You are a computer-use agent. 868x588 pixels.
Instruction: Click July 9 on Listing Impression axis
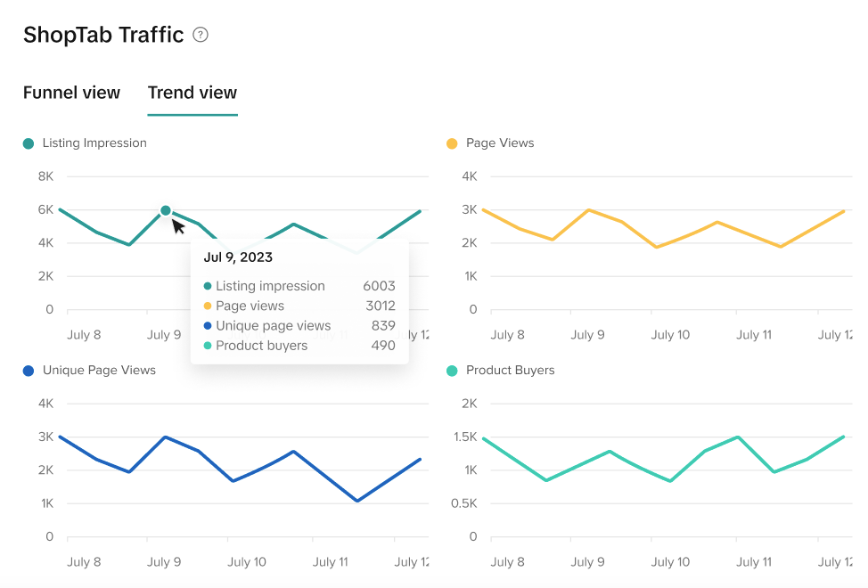(164, 335)
